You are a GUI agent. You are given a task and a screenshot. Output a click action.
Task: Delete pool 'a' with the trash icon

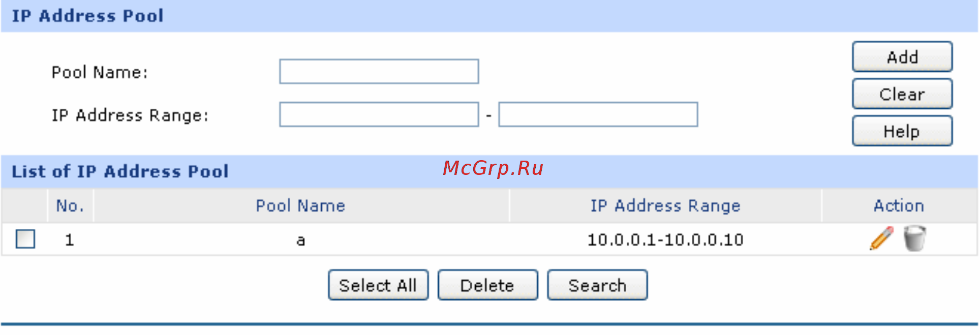(x=915, y=238)
